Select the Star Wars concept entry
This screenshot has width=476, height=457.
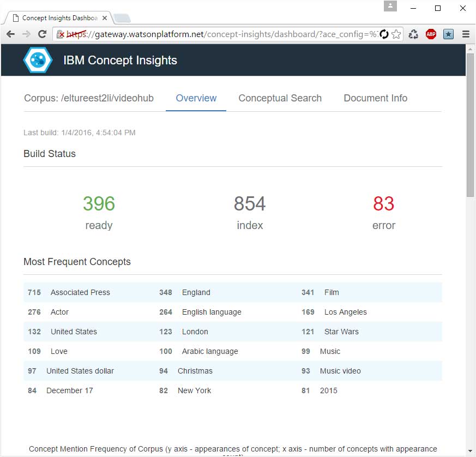click(x=330, y=332)
